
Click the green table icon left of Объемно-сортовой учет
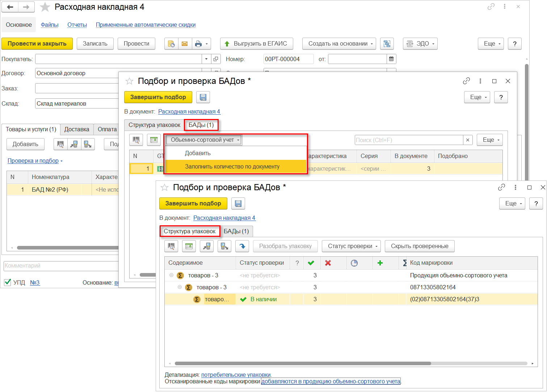[154, 140]
